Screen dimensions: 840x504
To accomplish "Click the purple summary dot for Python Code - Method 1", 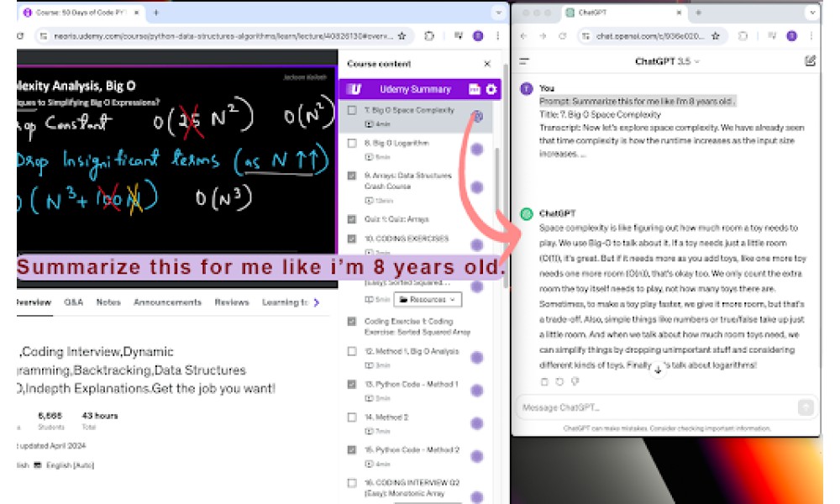I will (x=477, y=391).
